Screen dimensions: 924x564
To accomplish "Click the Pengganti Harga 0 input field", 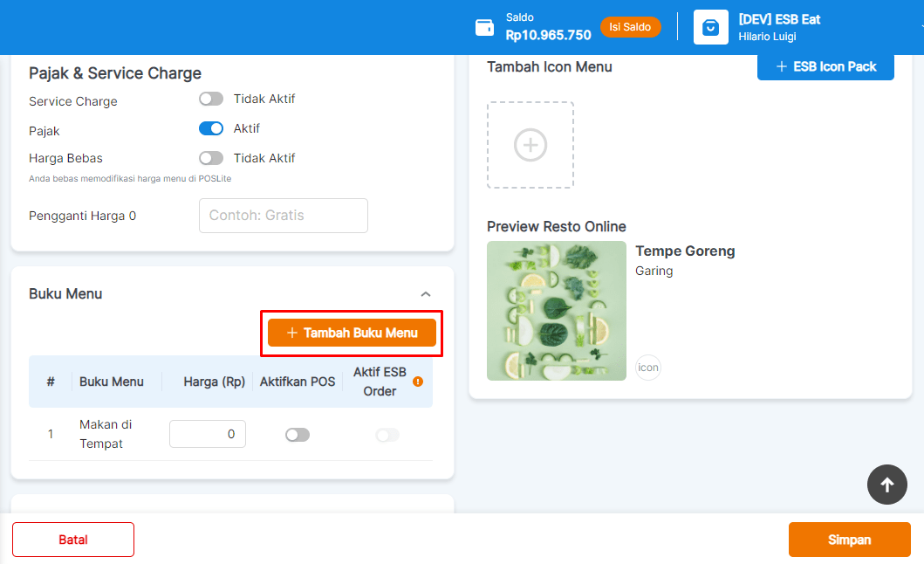I will (x=283, y=216).
